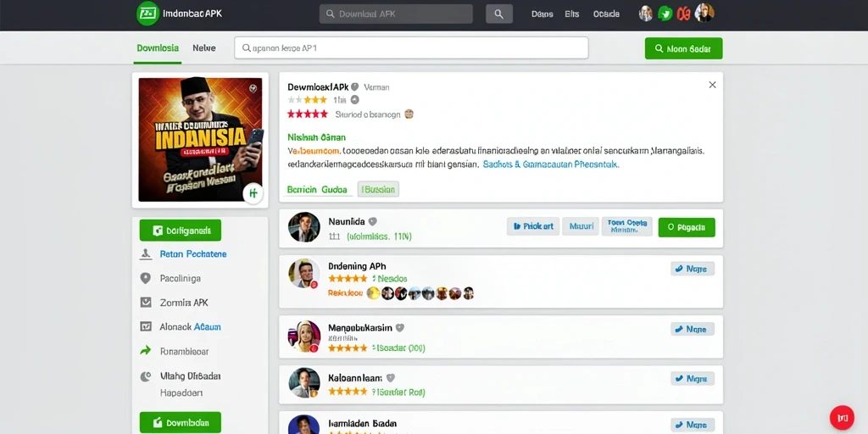
Task: Click into the APK search input field
Action: [x=411, y=48]
